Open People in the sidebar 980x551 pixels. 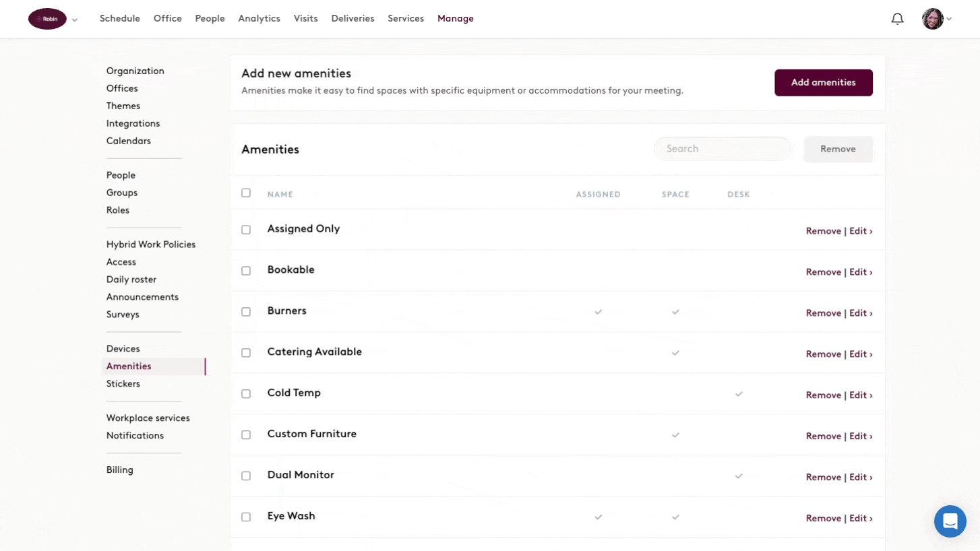click(121, 175)
